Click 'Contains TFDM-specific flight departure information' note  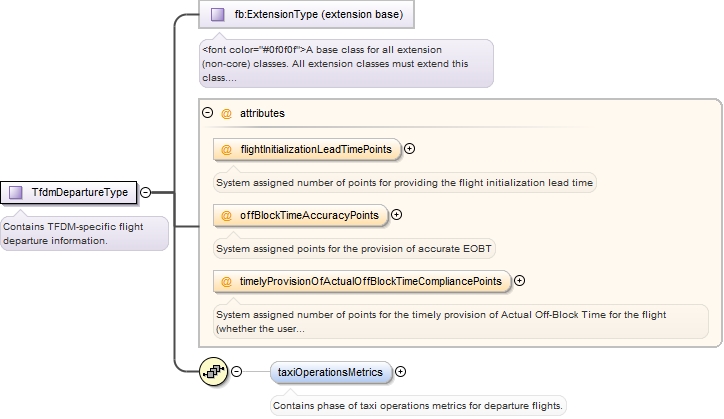coord(84,233)
